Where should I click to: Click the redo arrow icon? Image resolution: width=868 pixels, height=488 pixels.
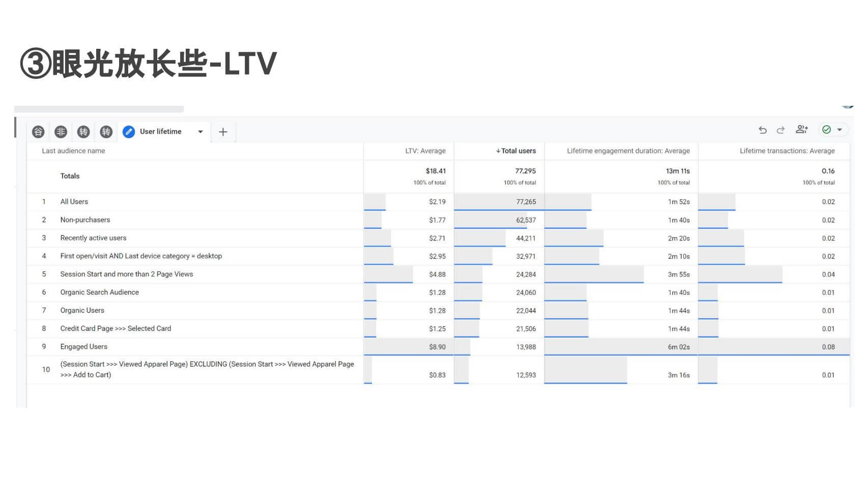[780, 130]
